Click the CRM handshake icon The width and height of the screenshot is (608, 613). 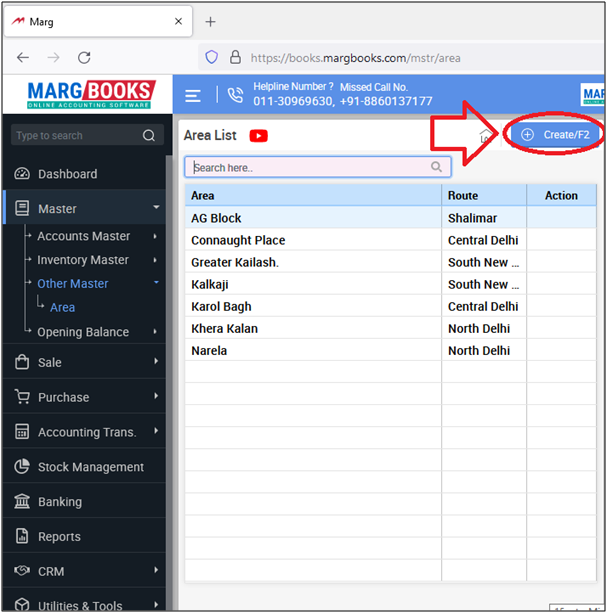tap(22, 570)
